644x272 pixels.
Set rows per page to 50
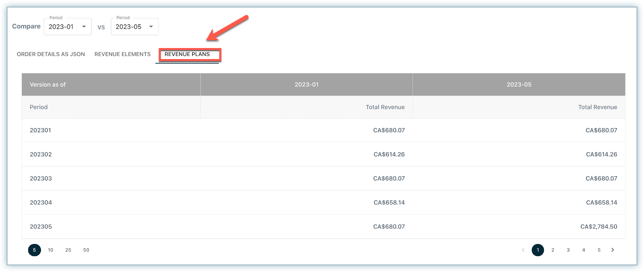tap(86, 250)
